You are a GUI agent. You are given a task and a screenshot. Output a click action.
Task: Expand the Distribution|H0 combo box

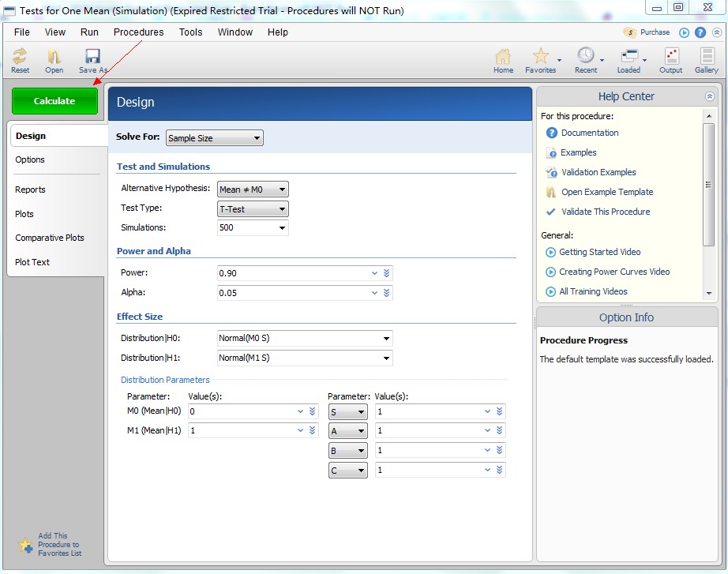tap(305, 338)
